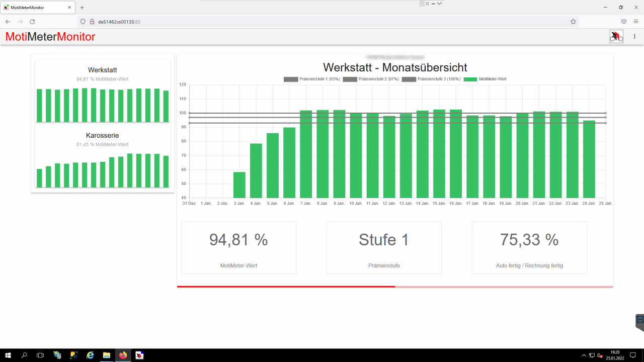Open Pocket via the save-to-Pocket icon

(x=624, y=22)
